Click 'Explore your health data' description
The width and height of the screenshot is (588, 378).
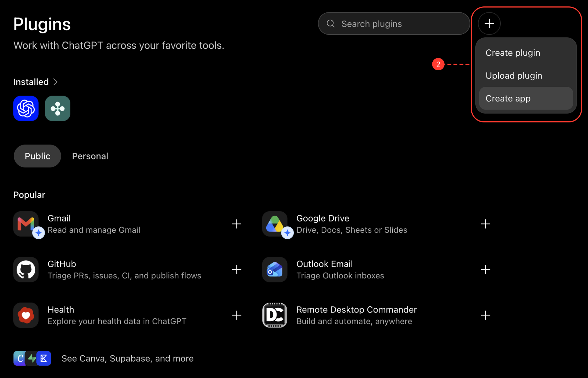pos(117,321)
